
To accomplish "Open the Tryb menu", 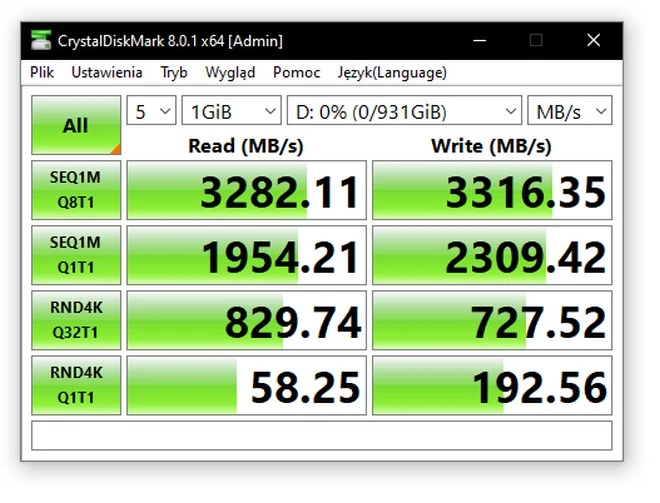I will pos(174,72).
